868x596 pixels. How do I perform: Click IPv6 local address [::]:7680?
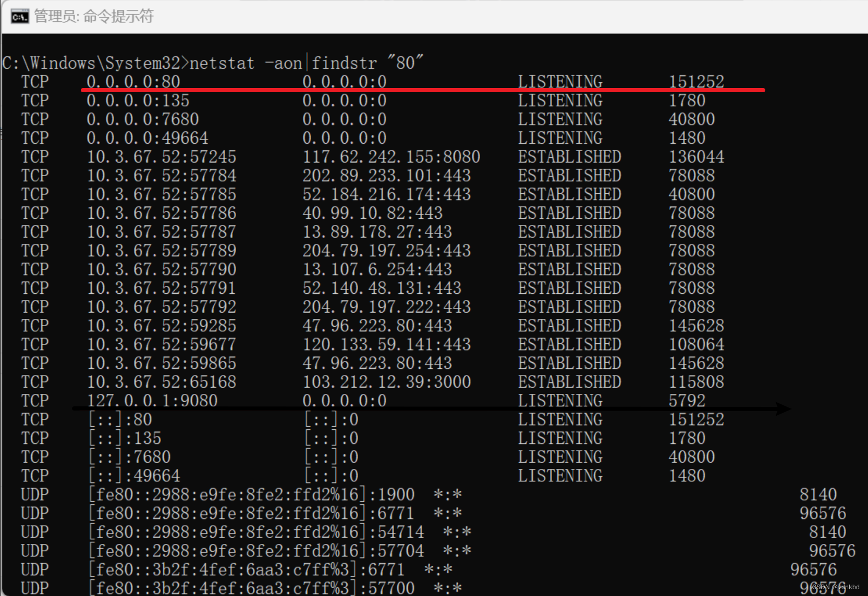[130, 457]
